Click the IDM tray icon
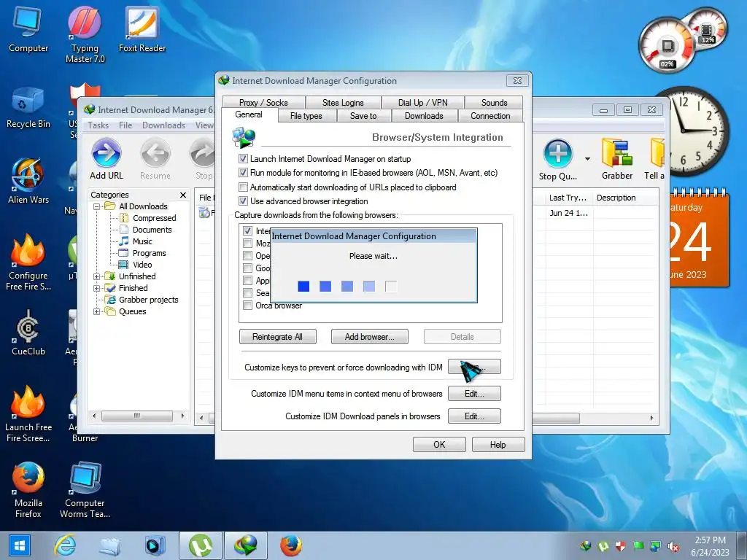Screen dimensions: 747x560 point(586,546)
